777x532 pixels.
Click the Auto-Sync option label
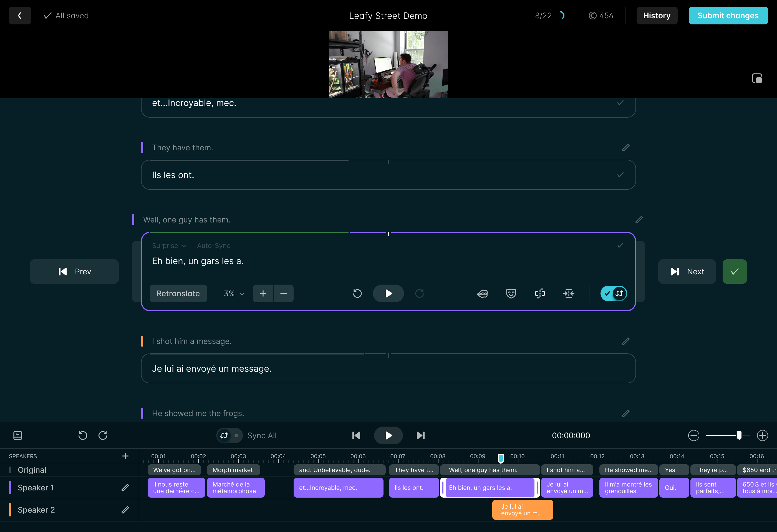[213, 246]
